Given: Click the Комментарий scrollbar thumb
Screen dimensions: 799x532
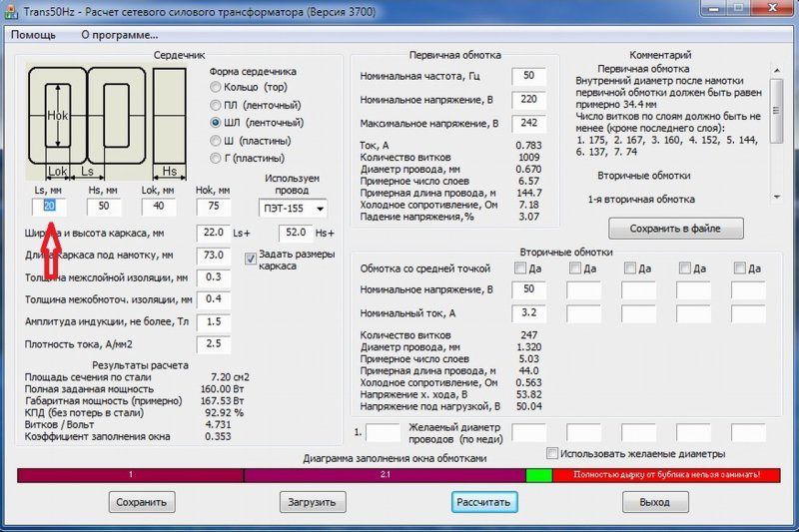Looking at the screenshot, I should pyautogui.click(x=777, y=111).
